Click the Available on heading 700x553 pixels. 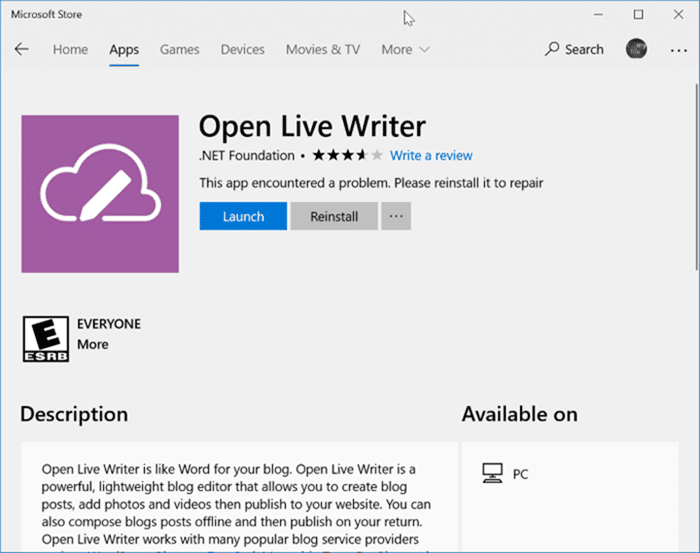[x=520, y=414]
